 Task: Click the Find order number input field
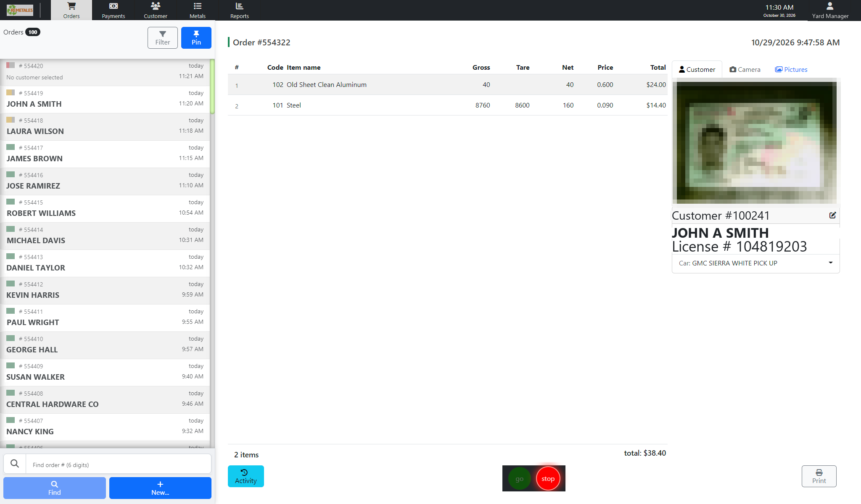(x=119, y=465)
